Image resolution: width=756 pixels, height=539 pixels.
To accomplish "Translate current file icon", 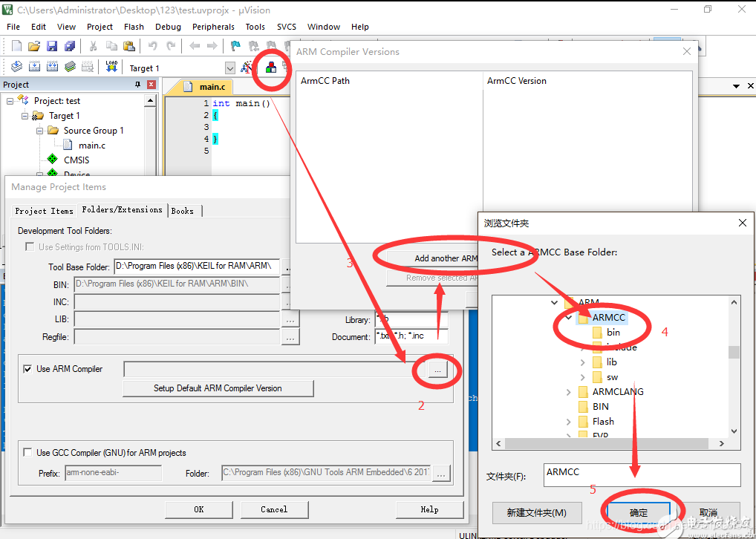I will tap(16, 67).
